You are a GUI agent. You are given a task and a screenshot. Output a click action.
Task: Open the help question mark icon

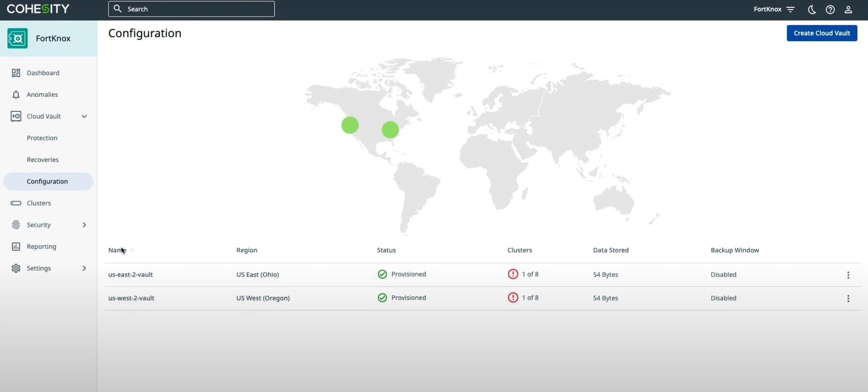pyautogui.click(x=830, y=9)
